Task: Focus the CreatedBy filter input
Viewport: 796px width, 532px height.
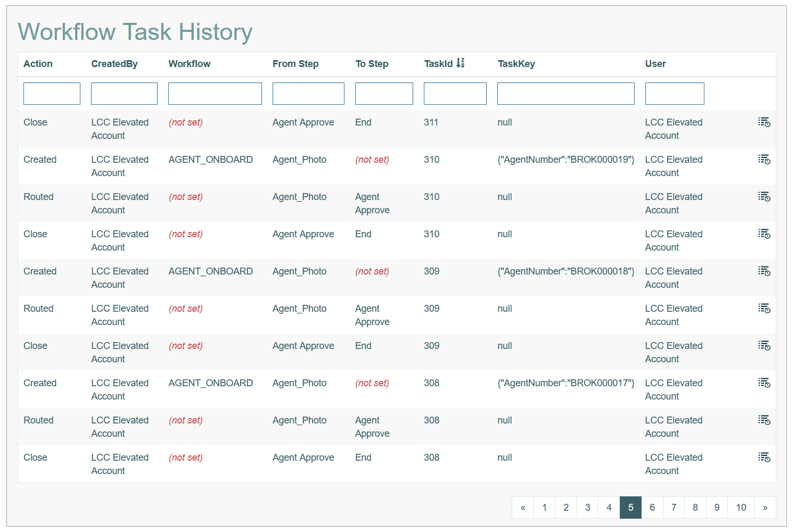Action: click(x=124, y=94)
